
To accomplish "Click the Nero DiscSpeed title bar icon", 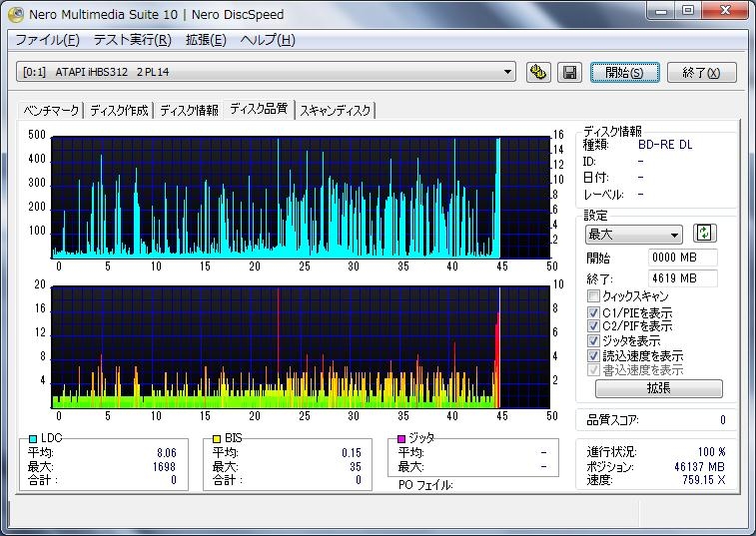I will click(16, 14).
